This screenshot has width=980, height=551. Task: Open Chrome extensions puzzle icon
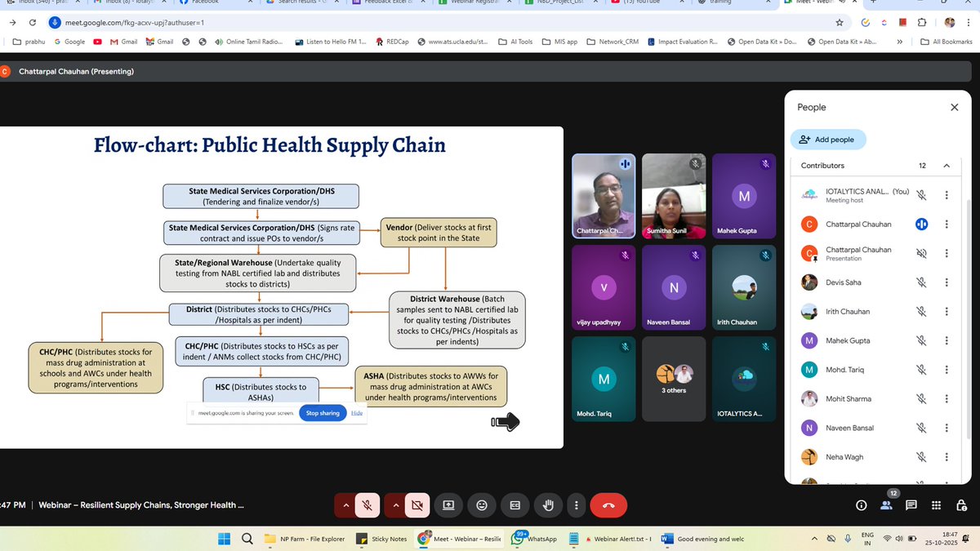point(921,22)
